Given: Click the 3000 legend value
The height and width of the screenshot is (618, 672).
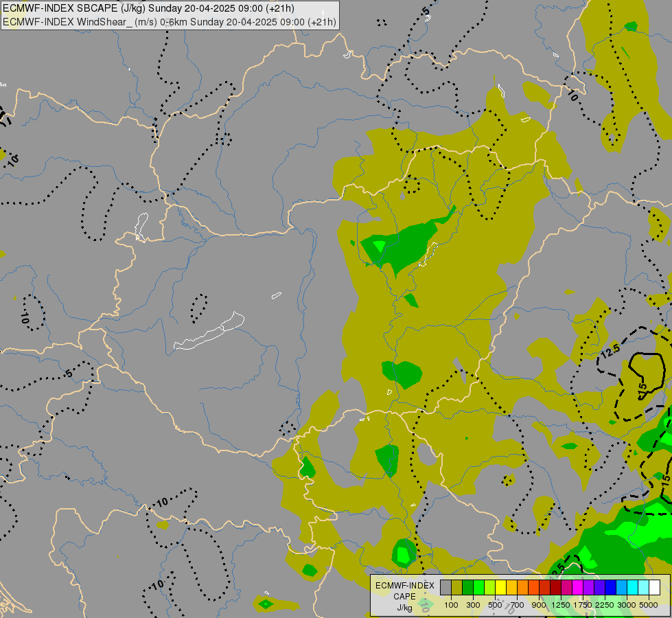Looking at the screenshot, I should tap(627, 605).
